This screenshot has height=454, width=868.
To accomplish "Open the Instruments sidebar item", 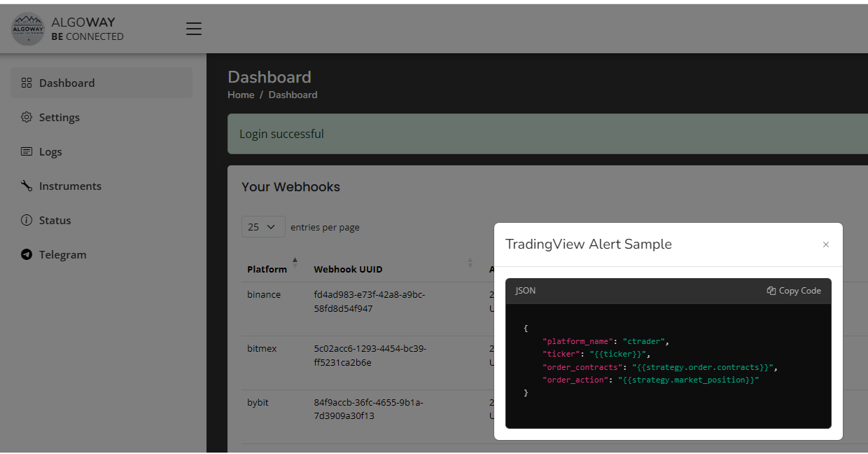I will [x=101, y=186].
